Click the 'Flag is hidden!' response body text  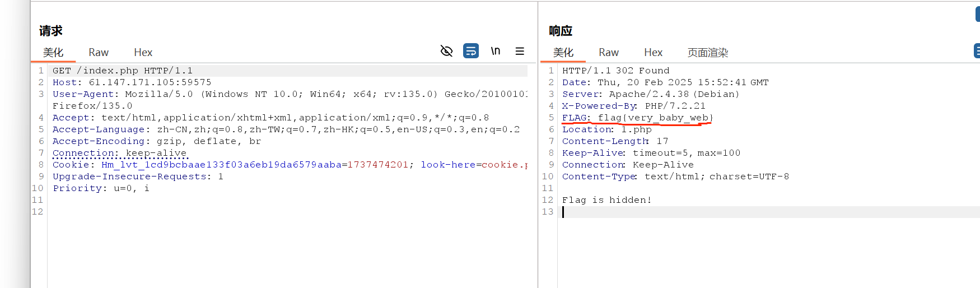coord(606,200)
